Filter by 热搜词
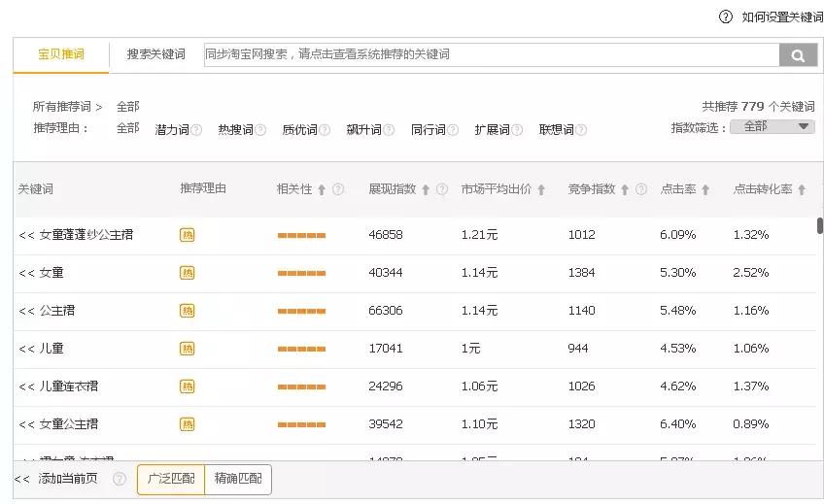824x504 pixels. tap(236, 130)
